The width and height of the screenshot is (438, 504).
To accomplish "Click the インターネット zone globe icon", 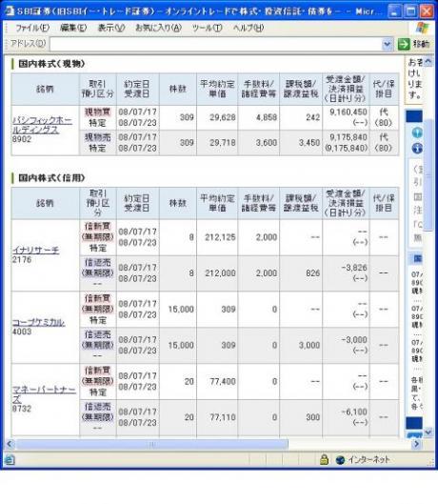I will (x=340, y=460).
